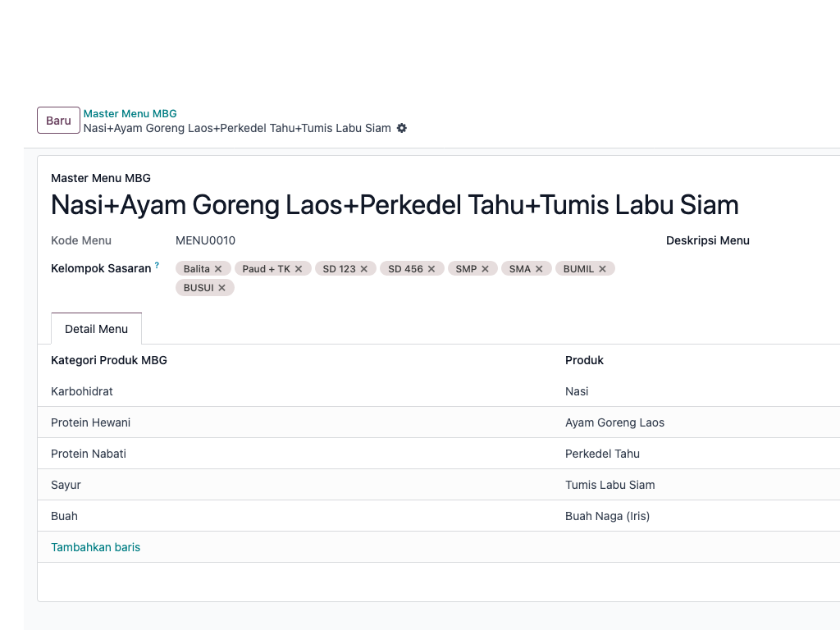
Task: Remove the BUMIL tag
Action: [x=602, y=269]
